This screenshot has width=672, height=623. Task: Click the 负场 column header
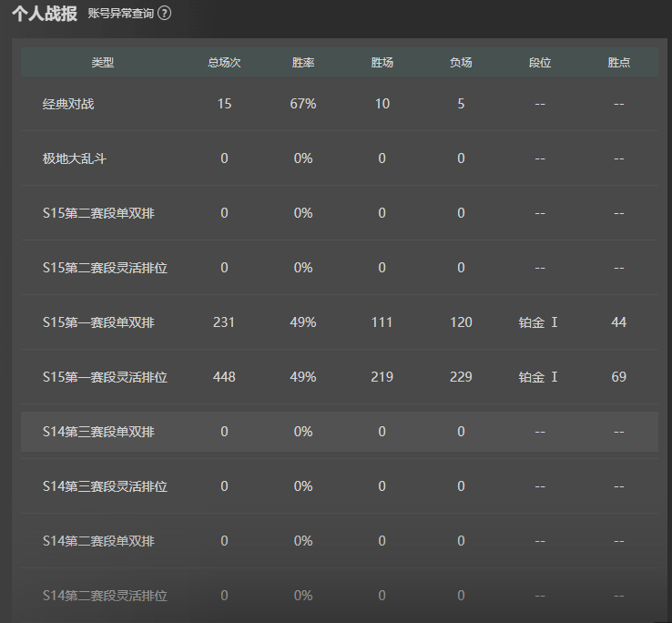coord(461,63)
